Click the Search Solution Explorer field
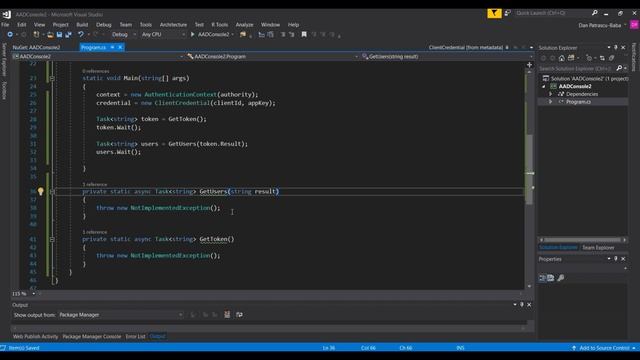Viewport: 640px width, 360px height. tap(577, 68)
